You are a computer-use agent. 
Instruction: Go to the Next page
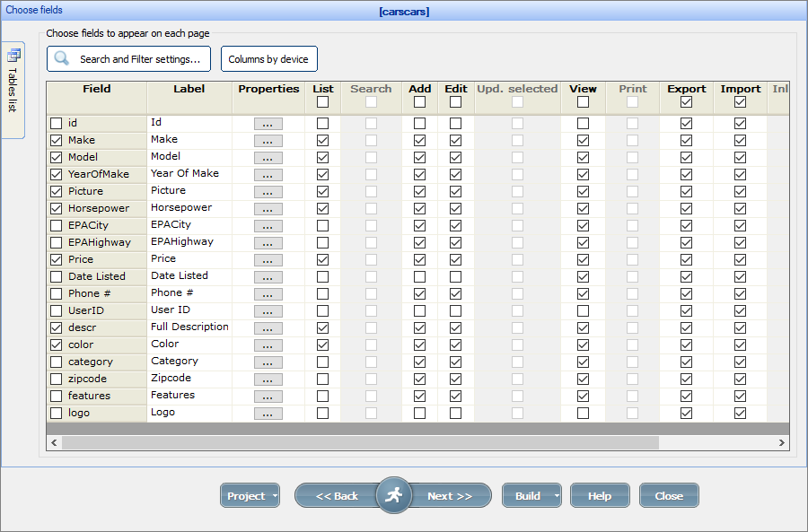[x=450, y=496]
